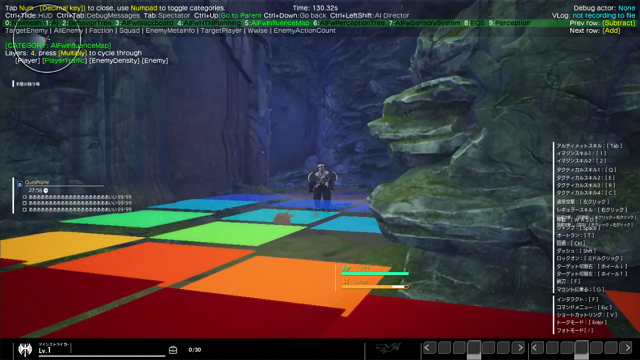Select the raised center slot in left hotbar
Screen dimensions: 640x360
[x=474, y=347]
